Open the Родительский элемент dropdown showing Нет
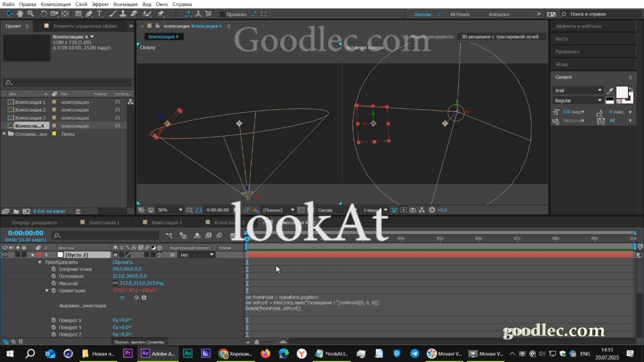The image size is (644, 362). point(196,255)
